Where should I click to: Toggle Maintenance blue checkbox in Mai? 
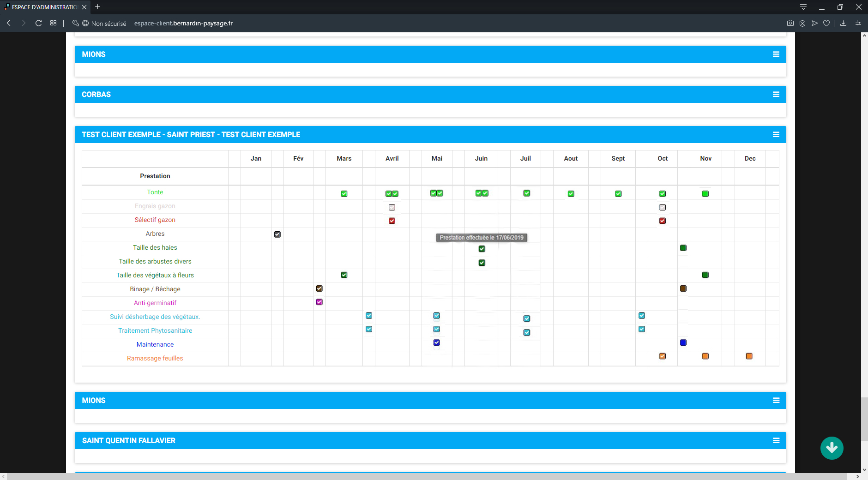[437, 342]
